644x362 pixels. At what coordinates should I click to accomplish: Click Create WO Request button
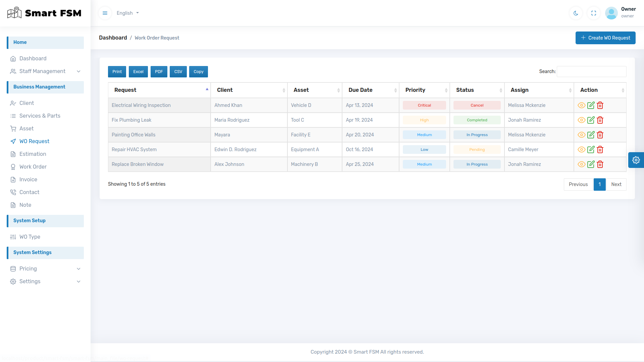(605, 38)
